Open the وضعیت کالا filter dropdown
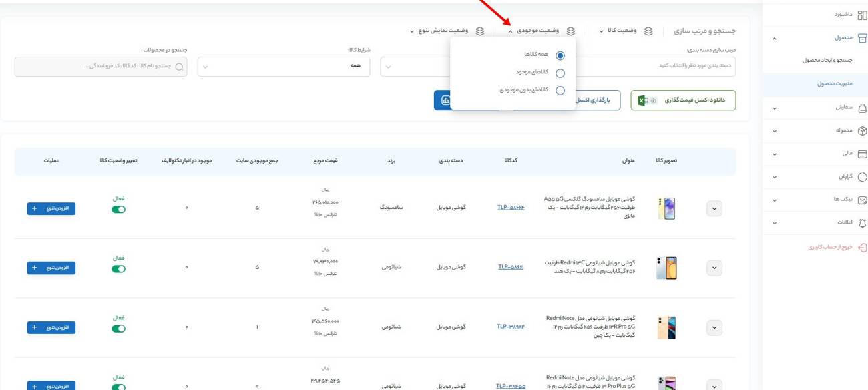This screenshot has width=868, height=390. (618, 31)
